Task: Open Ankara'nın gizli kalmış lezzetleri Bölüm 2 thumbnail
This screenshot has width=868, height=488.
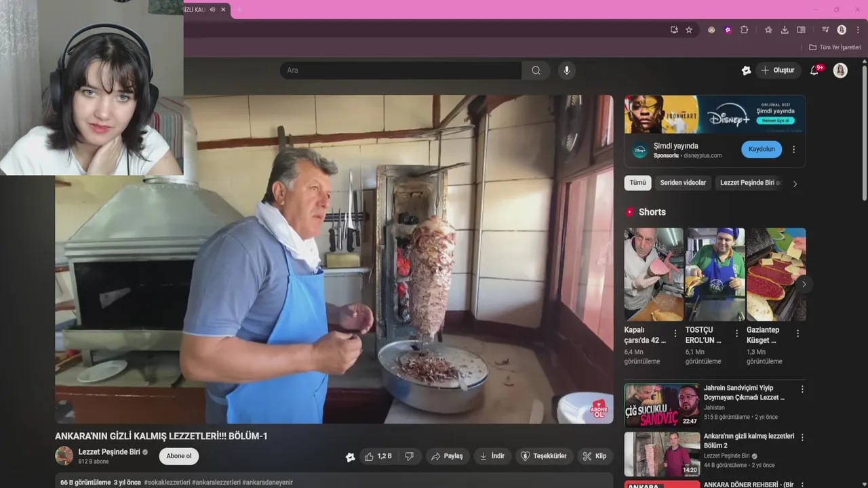Action: coord(662,454)
